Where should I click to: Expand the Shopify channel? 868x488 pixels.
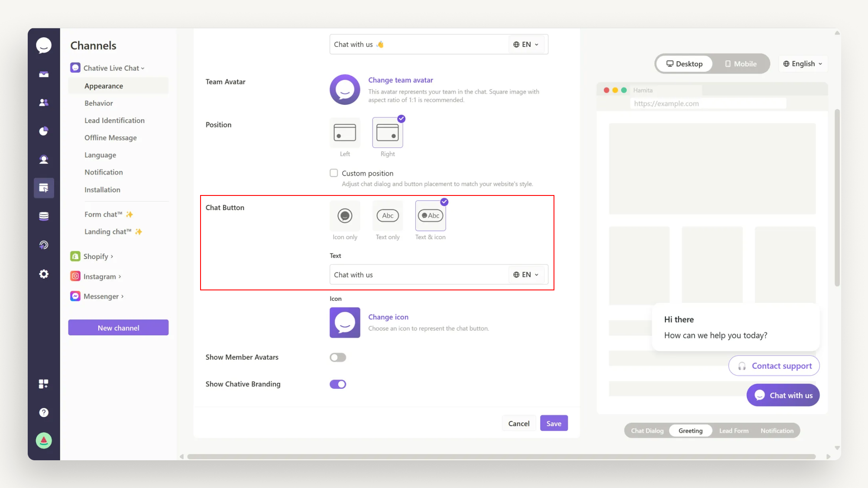[96, 256]
